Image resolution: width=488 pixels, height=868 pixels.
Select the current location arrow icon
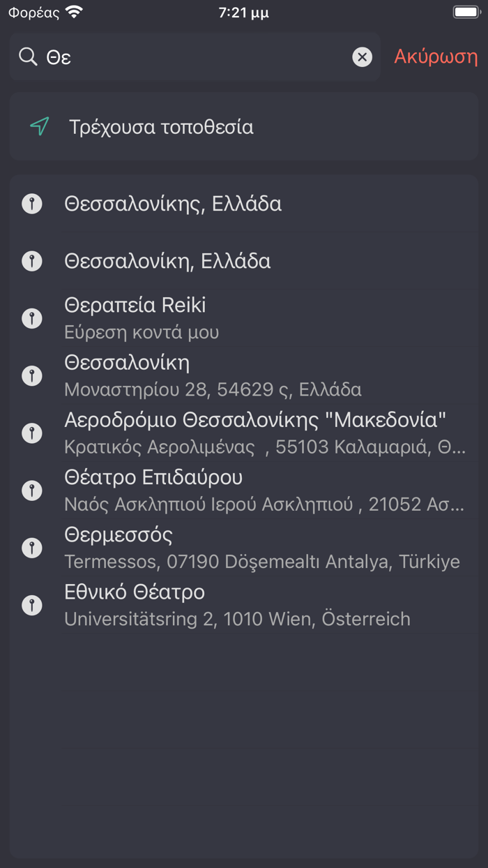(x=39, y=127)
